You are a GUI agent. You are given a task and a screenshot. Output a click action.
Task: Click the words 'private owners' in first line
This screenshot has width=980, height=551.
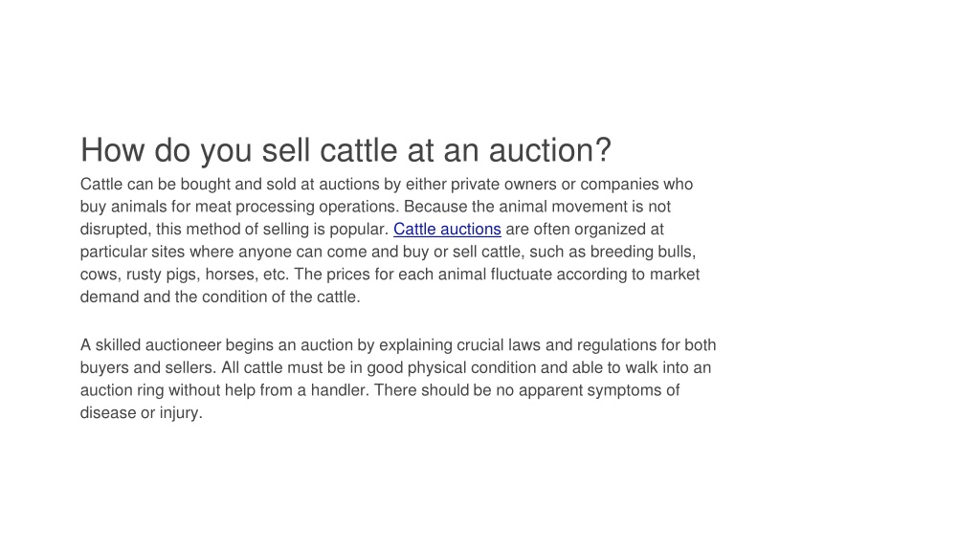coord(503,185)
